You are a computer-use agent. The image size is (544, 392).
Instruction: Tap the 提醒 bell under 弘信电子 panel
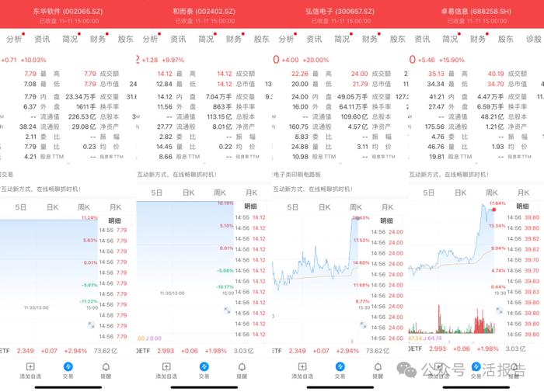pyautogui.click(x=378, y=366)
